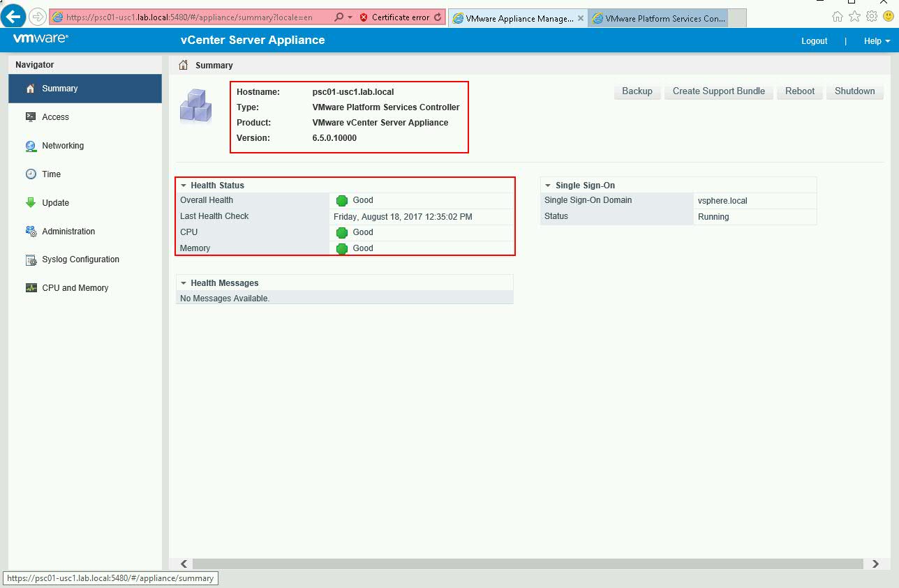The image size is (899, 588).
Task: Click the browser smiley feedback icon
Action: [x=889, y=17]
